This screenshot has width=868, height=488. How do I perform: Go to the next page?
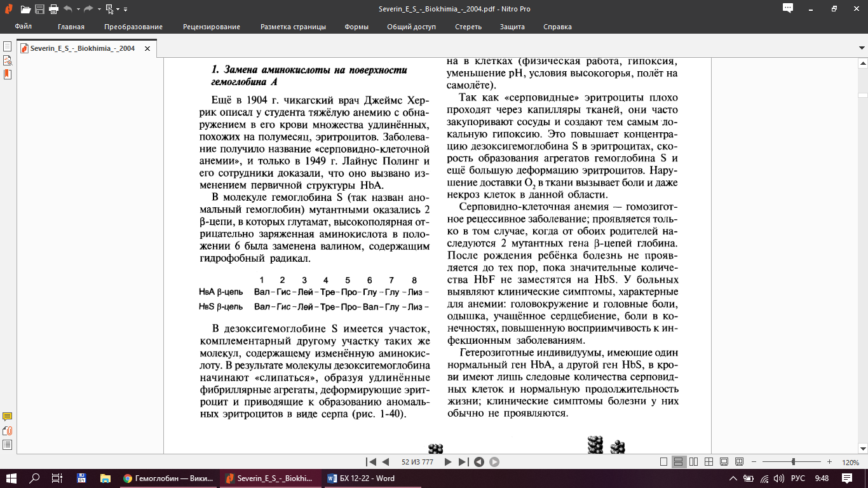(x=448, y=462)
